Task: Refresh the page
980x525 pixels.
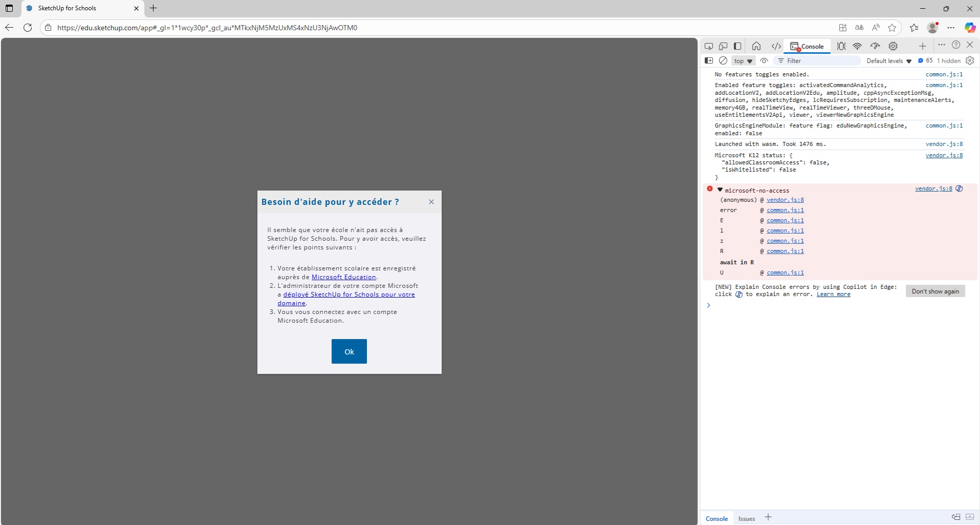Action: click(x=28, y=28)
